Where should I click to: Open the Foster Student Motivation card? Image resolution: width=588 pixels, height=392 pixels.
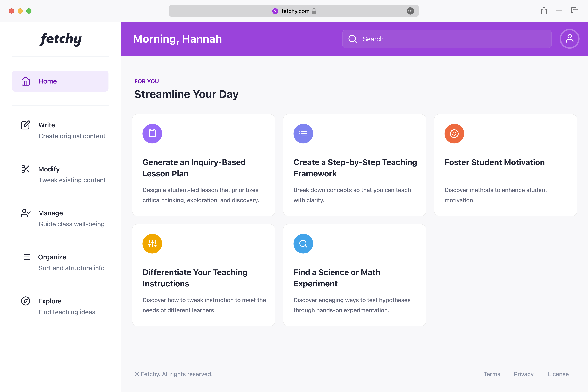coord(505,165)
